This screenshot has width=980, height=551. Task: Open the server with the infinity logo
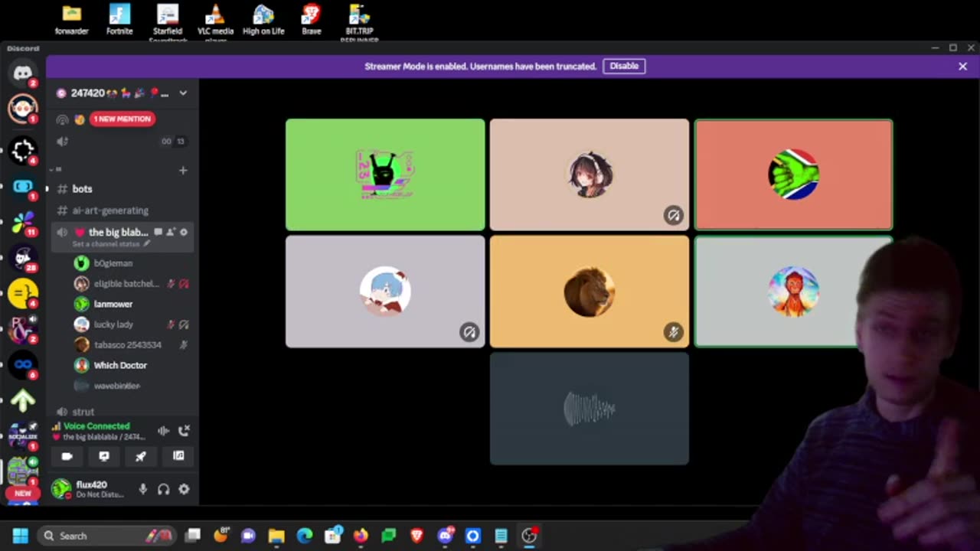pos(23,364)
